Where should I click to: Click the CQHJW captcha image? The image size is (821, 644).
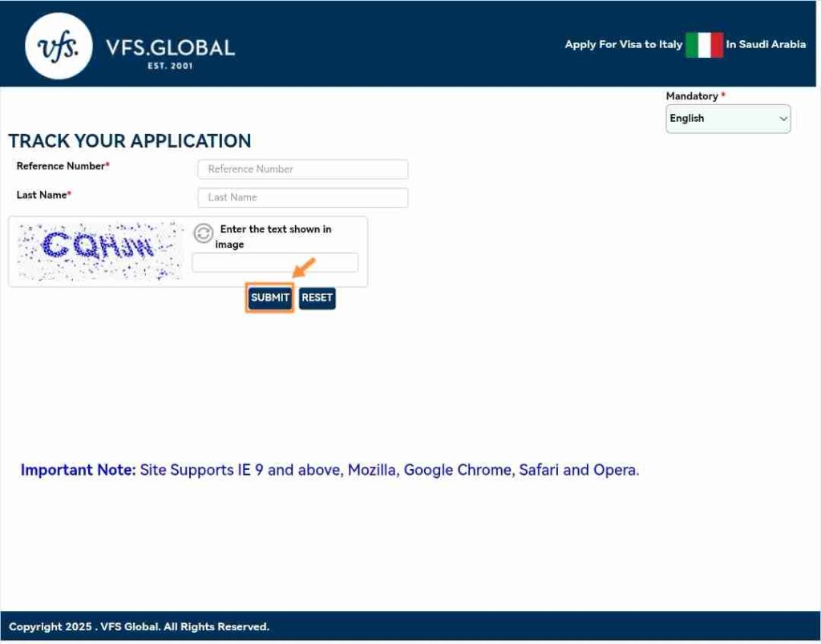[x=100, y=251]
